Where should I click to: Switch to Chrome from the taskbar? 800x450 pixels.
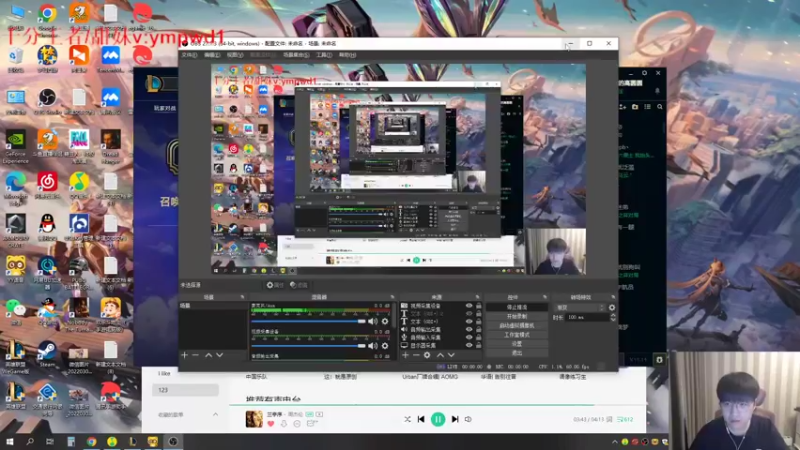tap(91, 442)
